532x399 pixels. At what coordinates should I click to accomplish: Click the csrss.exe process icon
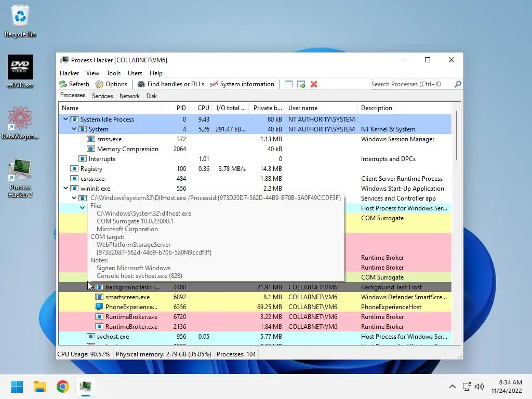(74, 178)
